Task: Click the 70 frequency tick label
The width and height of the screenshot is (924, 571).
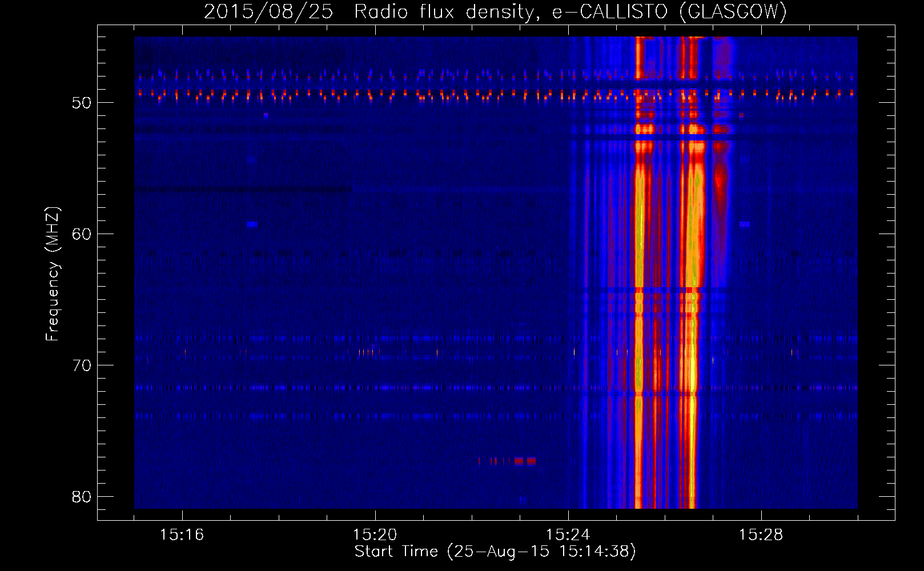Action: point(82,365)
